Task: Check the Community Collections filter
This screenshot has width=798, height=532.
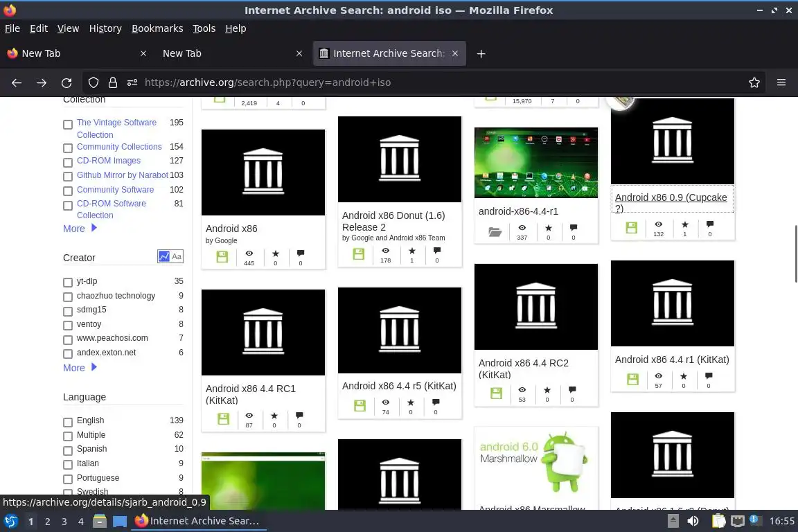Action: [x=68, y=148]
